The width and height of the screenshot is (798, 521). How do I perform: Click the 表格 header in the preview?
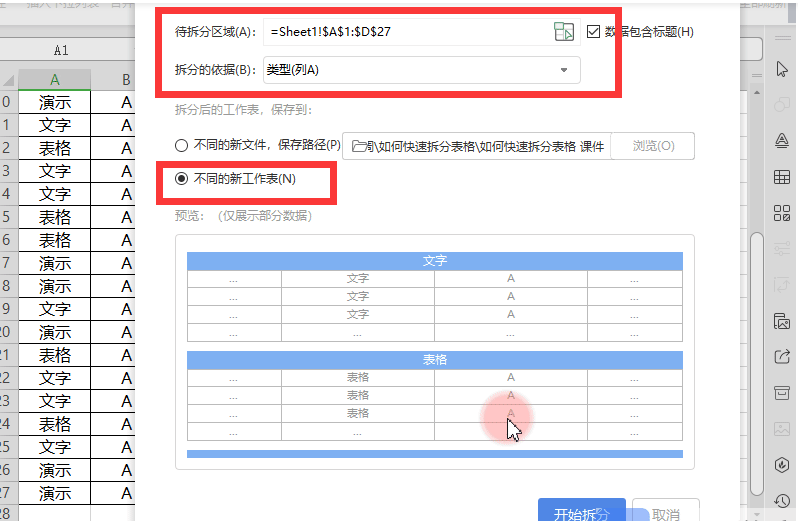[x=435, y=360]
